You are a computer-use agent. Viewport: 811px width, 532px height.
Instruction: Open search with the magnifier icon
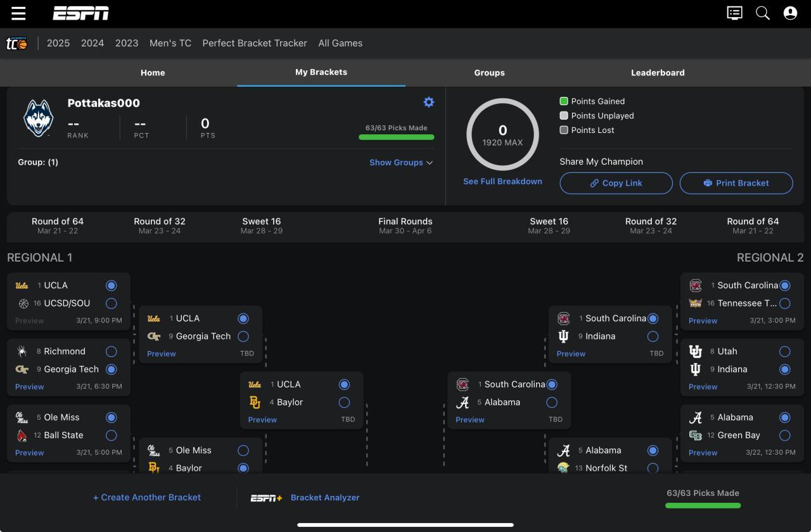click(x=763, y=13)
